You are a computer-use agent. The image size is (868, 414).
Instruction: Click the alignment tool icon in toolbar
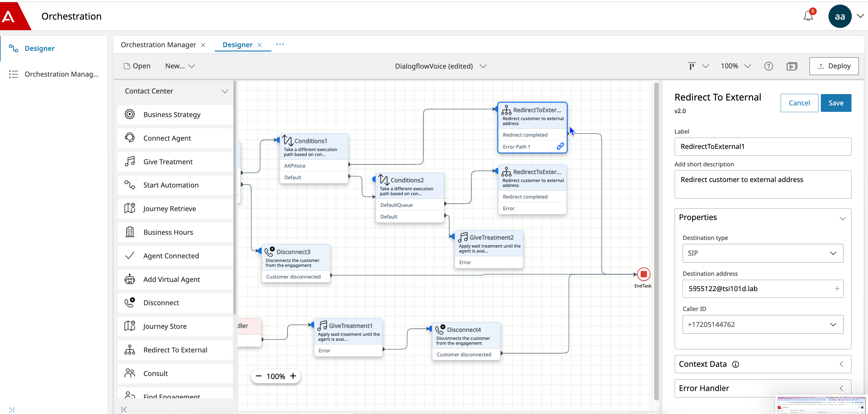click(692, 66)
